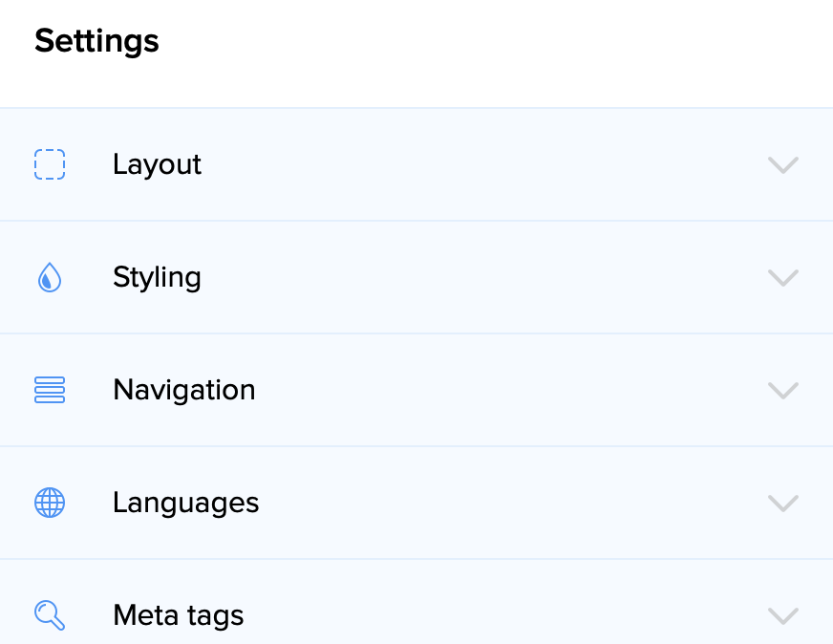
Task: Expand Layout using its chevron arrow
Action: (782, 165)
